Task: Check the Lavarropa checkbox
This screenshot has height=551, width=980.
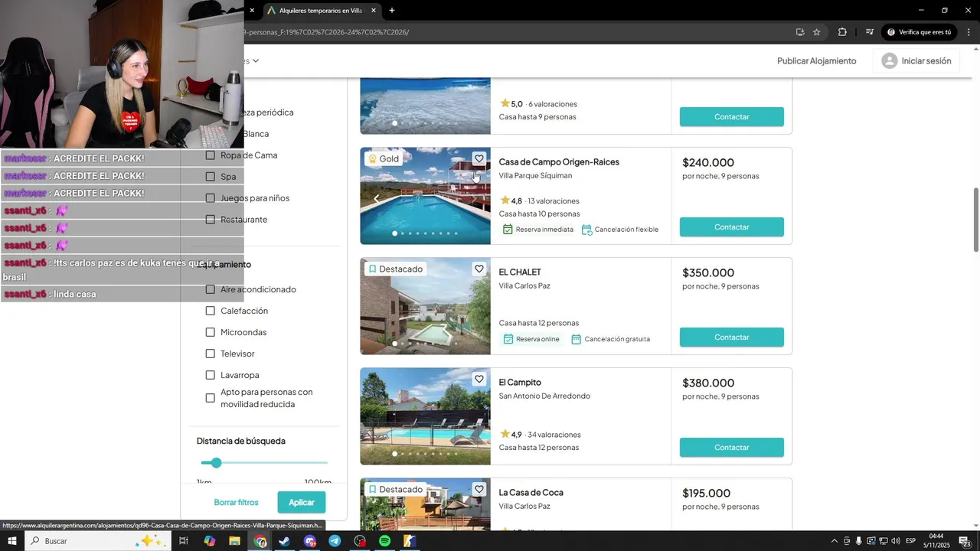Action: click(x=211, y=375)
